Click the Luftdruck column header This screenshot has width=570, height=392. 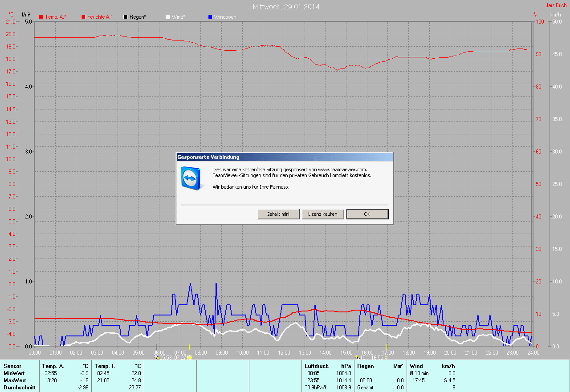tap(317, 366)
